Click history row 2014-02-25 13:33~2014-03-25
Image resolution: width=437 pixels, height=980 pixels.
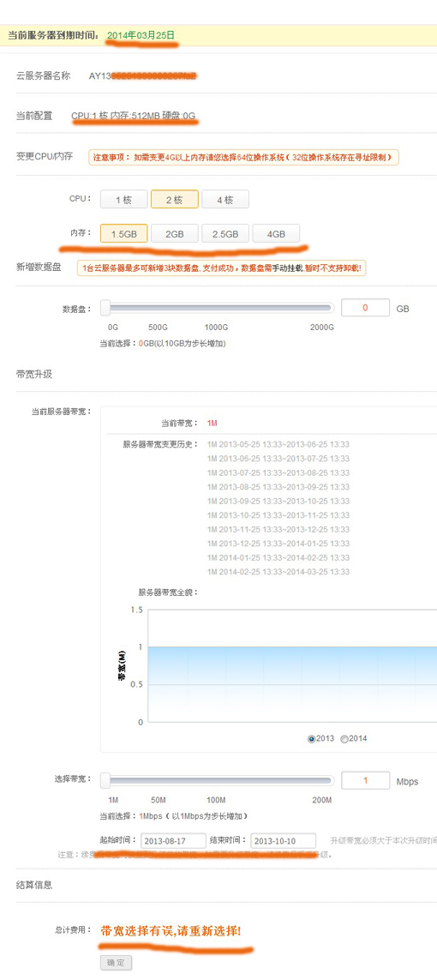tap(278, 572)
